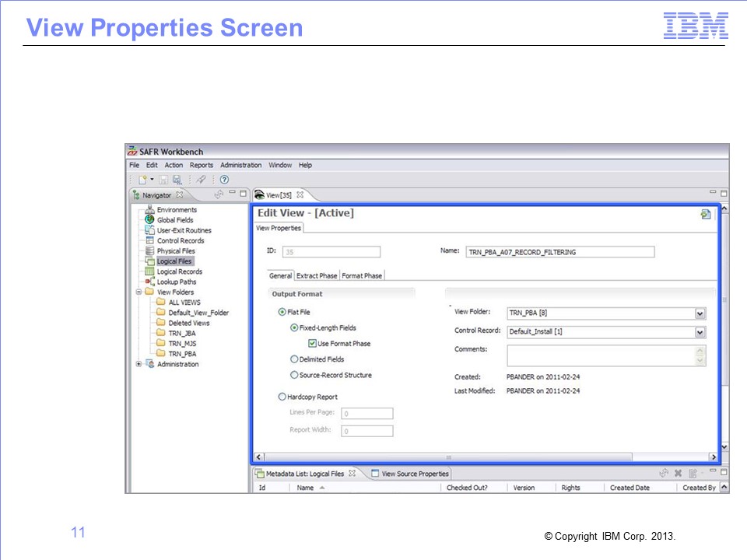Switch to the General tab
This screenshot has height=560, width=747.
pos(280,275)
